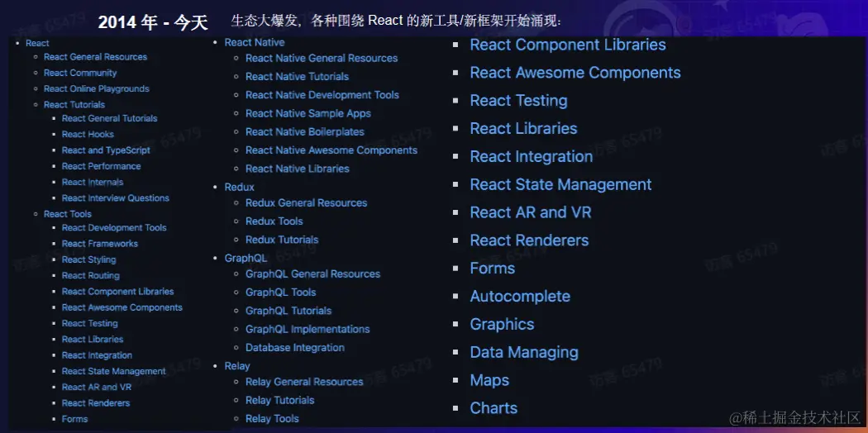Screen dimensions: 868x433
Task: Go to React Performance
Action: pos(102,166)
